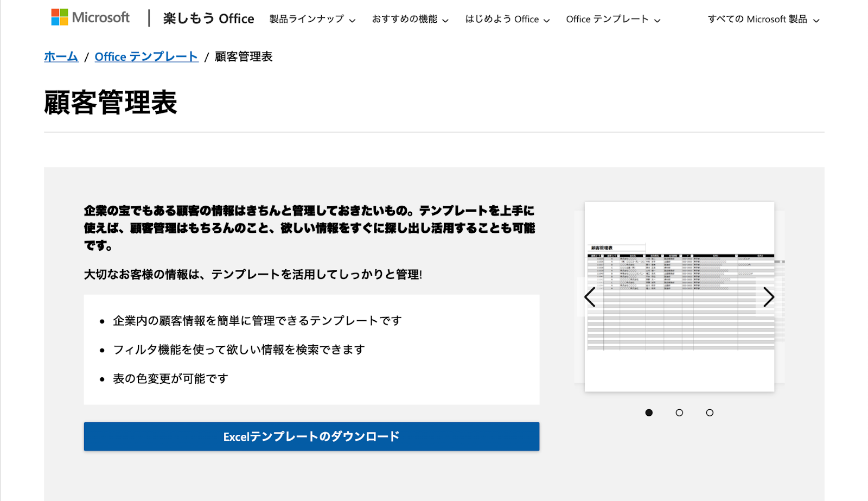Open the 顧客管理表 template preview thumbnail

[x=679, y=297]
